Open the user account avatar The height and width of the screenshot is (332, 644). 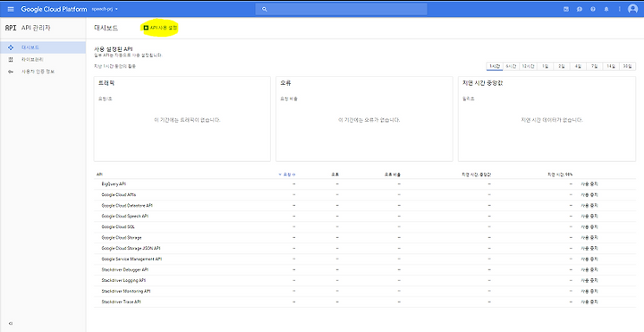pyautogui.click(x=633, y=9)
